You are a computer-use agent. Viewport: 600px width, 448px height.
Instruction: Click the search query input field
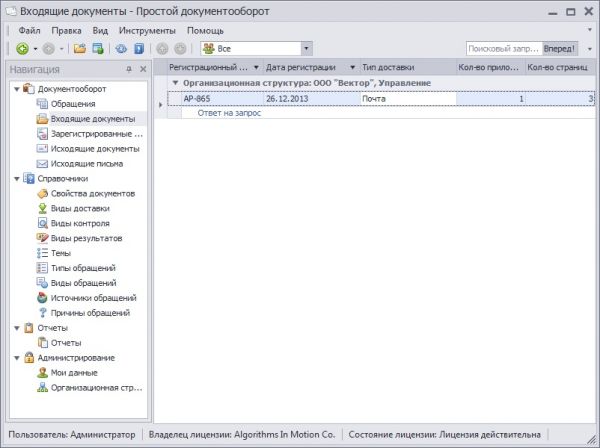coord(503,48)
